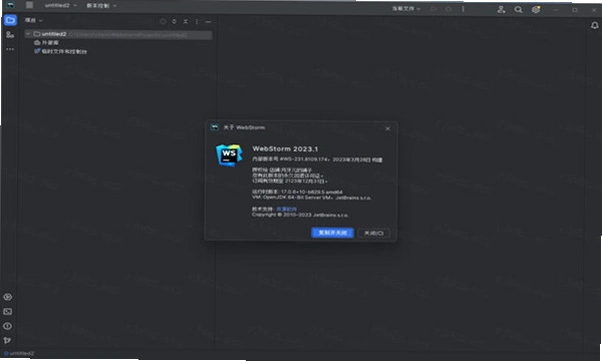Click the Debug bug icon
The width and height of the screenshot is (602, 361).
448,8
